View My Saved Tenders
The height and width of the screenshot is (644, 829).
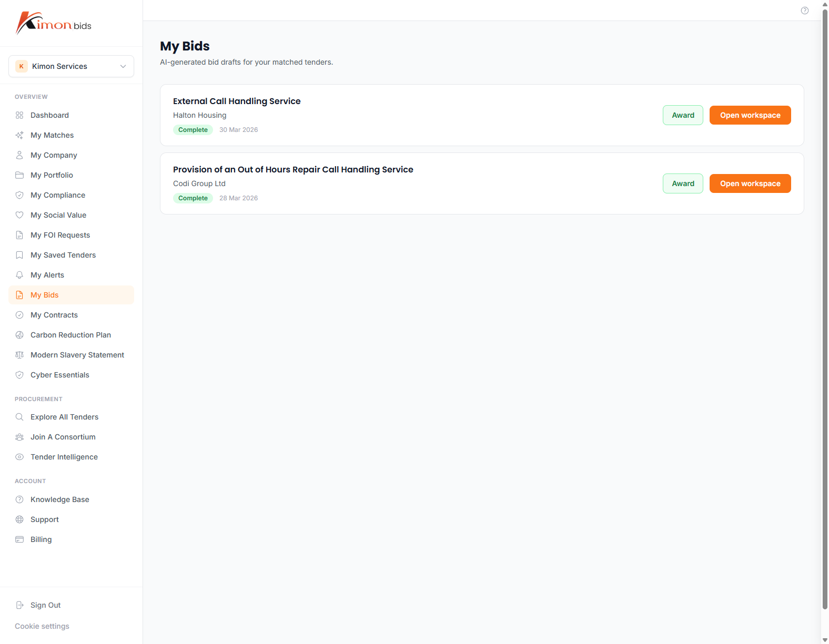tap(72, 255)
